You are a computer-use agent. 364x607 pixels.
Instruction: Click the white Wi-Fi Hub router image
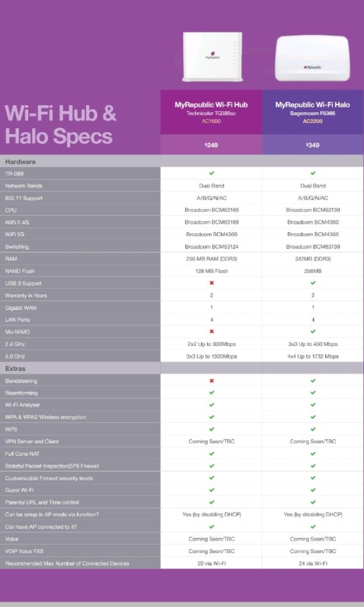click(212, 56)
